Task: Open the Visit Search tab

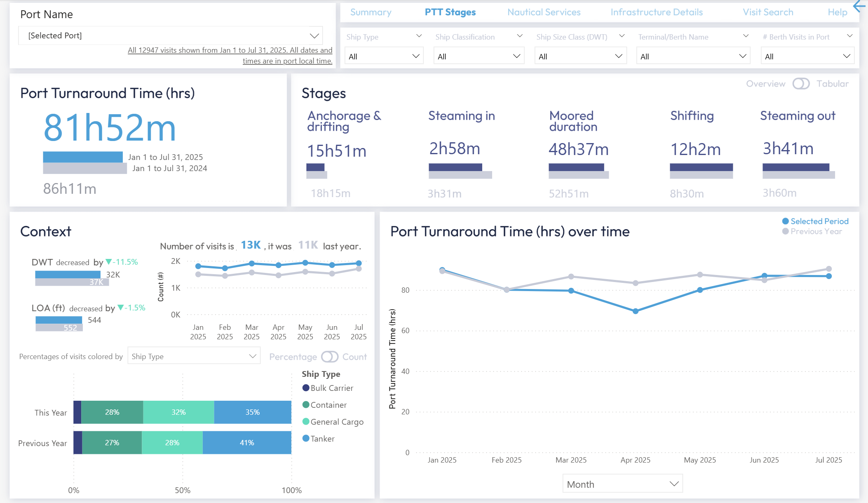Action: click(768, 12)
